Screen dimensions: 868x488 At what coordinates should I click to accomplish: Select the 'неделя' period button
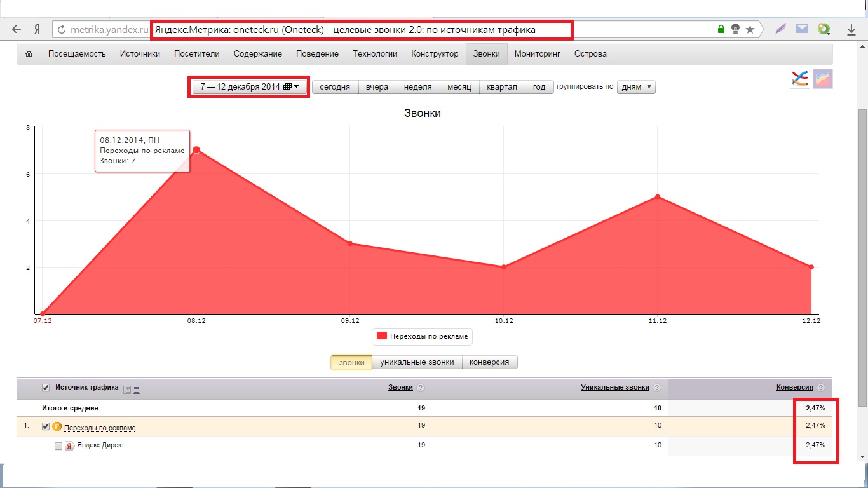(x=417, y=87)
